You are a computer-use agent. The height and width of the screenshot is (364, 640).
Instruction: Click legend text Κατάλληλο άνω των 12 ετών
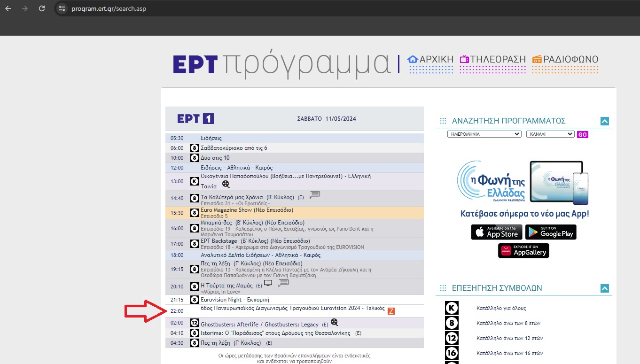tap(510, 338)
